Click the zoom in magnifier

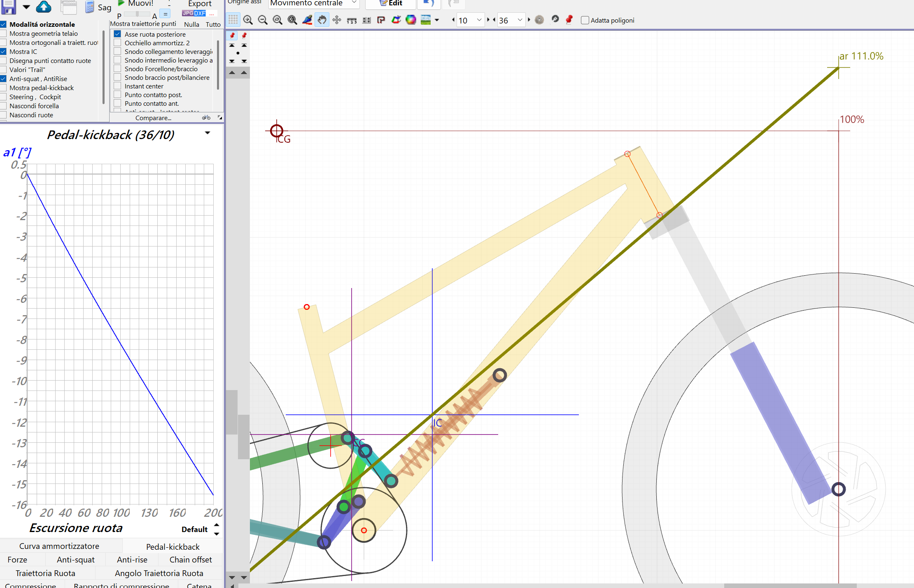click(248, 20)
